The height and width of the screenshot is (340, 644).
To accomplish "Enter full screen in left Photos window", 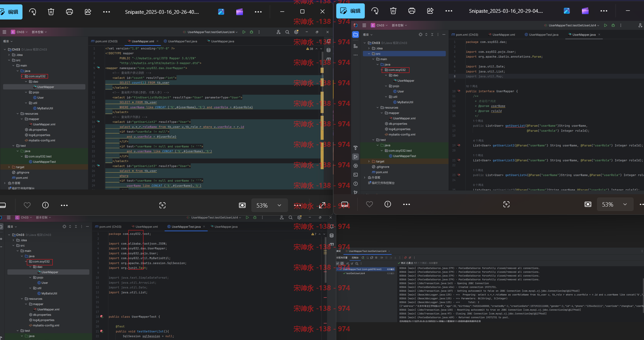I will pyautogui.click(x=323, y=205).
